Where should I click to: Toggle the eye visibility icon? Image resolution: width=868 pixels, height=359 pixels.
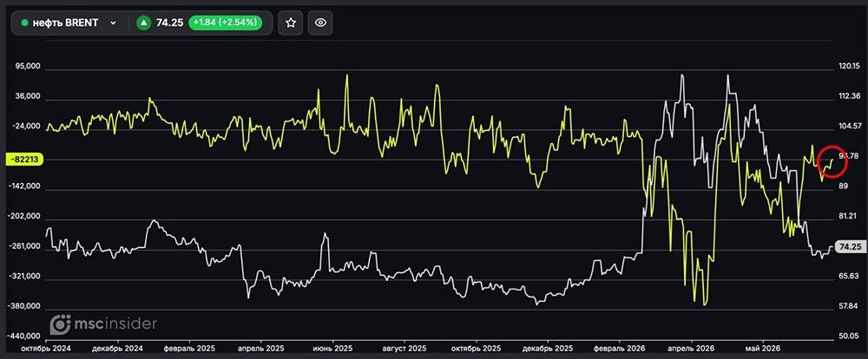tap(320, 23)
